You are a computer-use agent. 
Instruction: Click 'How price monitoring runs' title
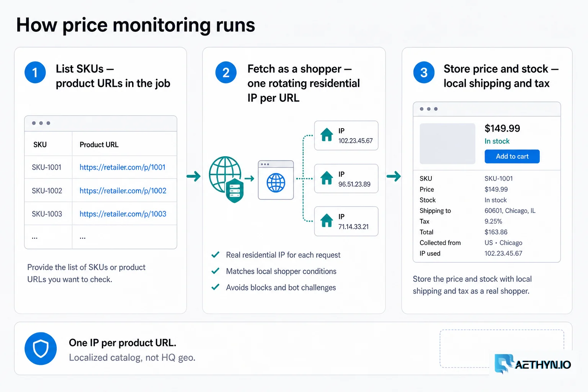[x=136, y=25]
